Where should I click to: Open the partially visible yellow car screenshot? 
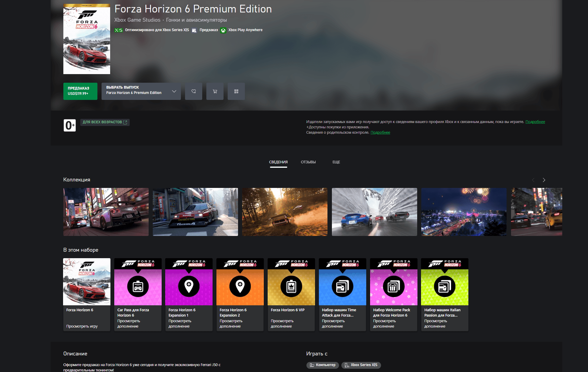coord(536,212)
